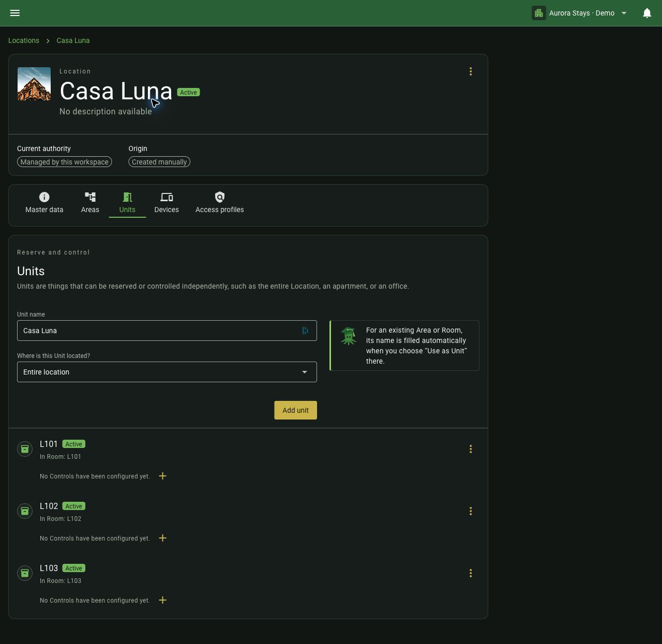Add a control to unit L102
The height and width of the screenshot is (644, 662).
click(162, 538)
